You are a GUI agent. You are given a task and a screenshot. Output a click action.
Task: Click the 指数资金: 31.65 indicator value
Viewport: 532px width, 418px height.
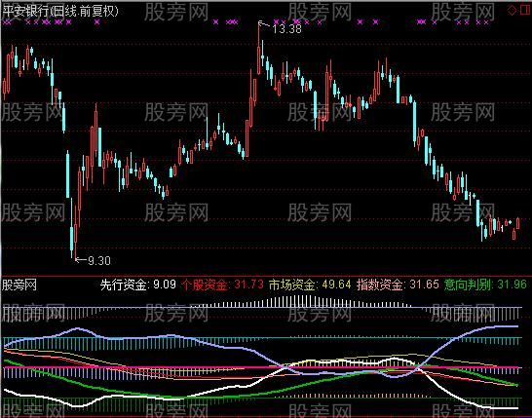(x=398, y=285)
